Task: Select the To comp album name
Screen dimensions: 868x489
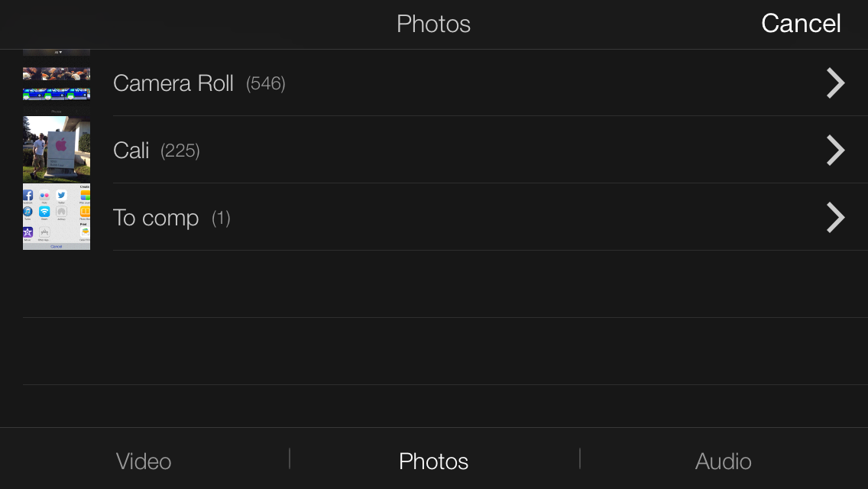Action: pyautogui.click(x=156, y=218)
